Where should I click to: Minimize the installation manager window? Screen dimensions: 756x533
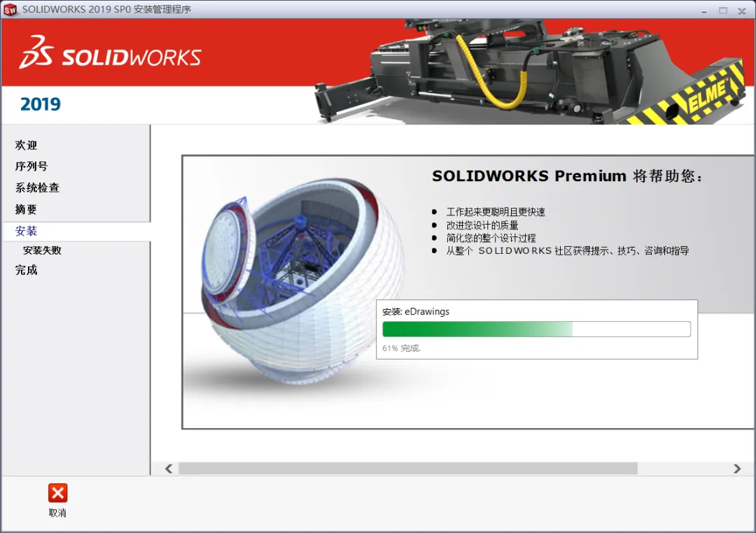pyautogui.click(x=704, y=10)
